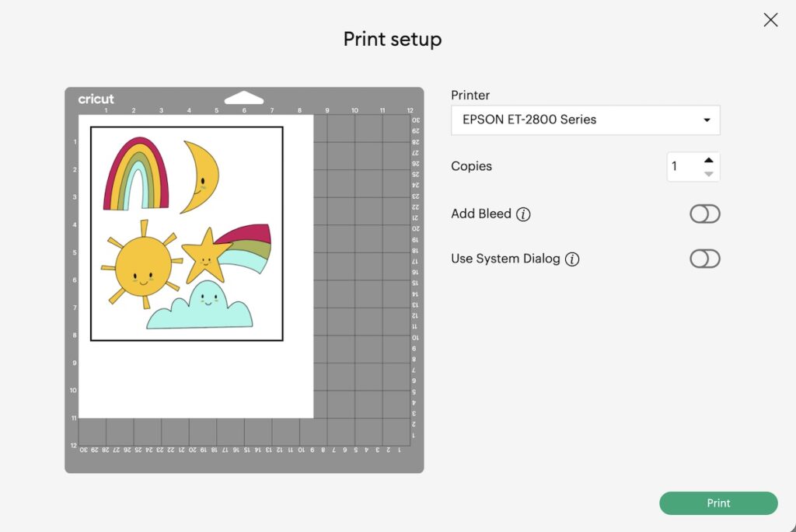This screenshot has height=532, width=796.
Task: Open the Add Bleed info tooltip
Action: tap(525, 214)
